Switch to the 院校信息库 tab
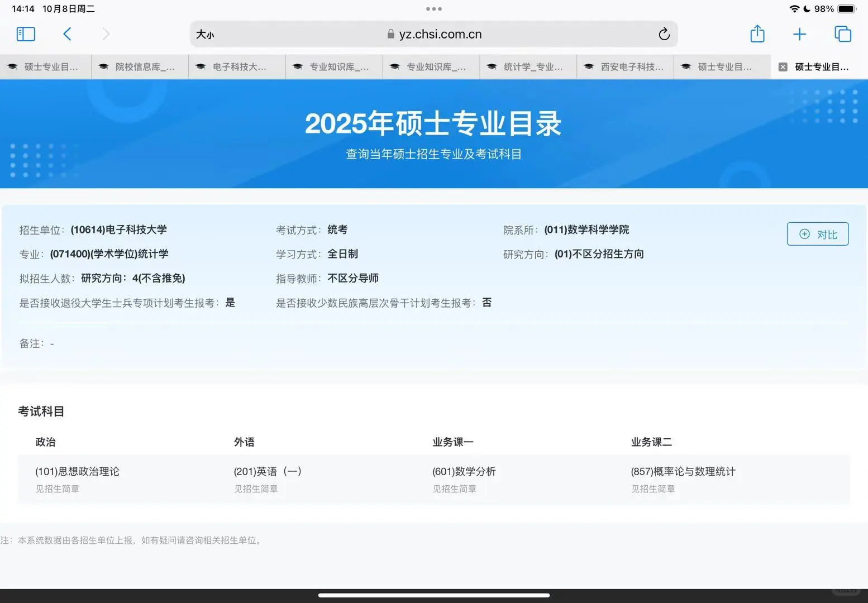This screenshot has height=603, width=868. coord(140,66)
